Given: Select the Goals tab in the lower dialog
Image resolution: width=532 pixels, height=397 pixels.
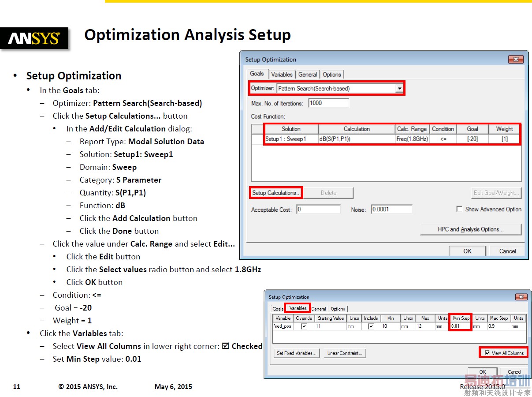Looking at the screenshot, I should coord(278,309).
